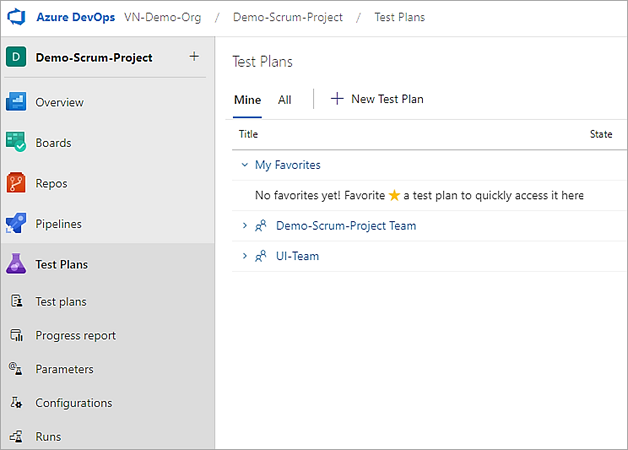Open Runs page in sidebar
This screenshot has height=450, width=628.
click(x=48, y=437)
